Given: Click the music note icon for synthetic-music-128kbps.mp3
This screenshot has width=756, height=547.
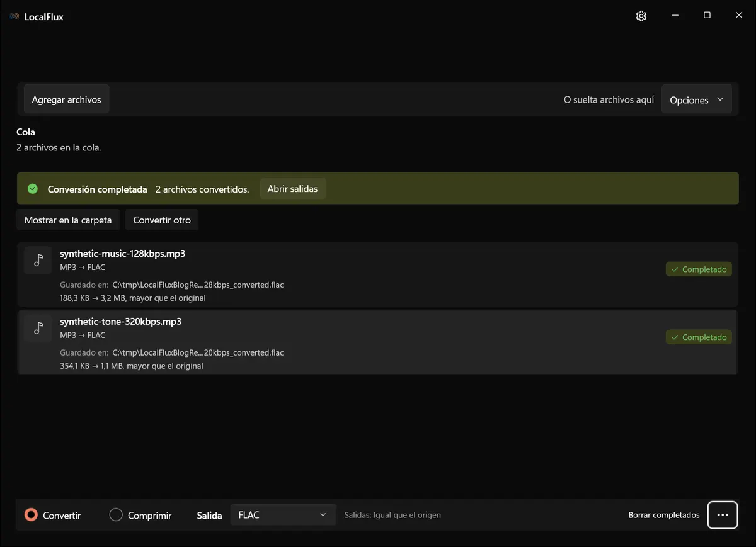Looking at the screenshot, I should click(x=38, y=260).
